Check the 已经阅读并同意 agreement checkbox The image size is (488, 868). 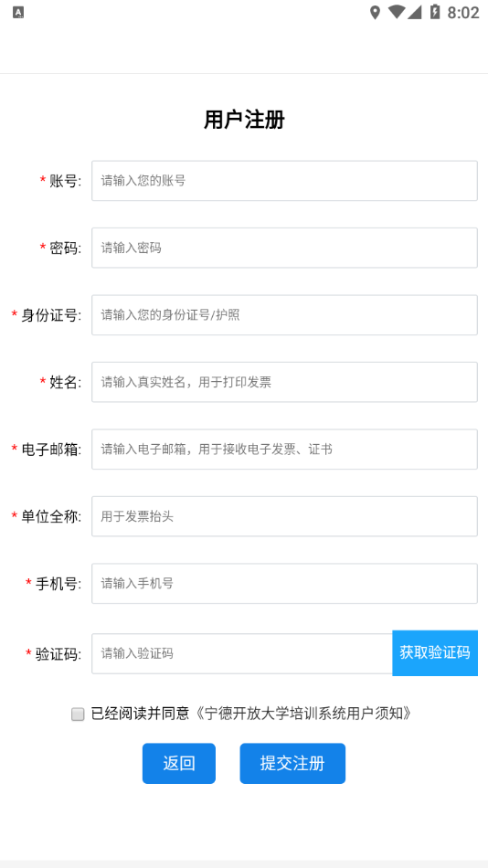click(78, 715)
